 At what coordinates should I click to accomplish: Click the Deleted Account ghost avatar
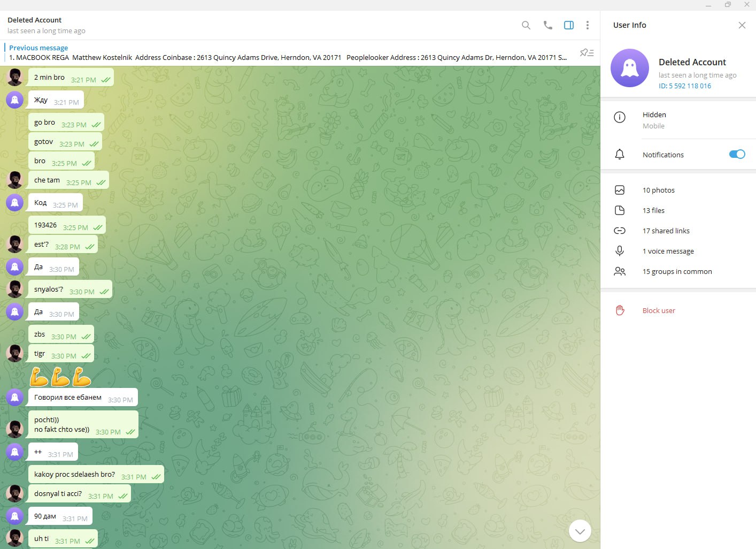click(x=630, y=68)
